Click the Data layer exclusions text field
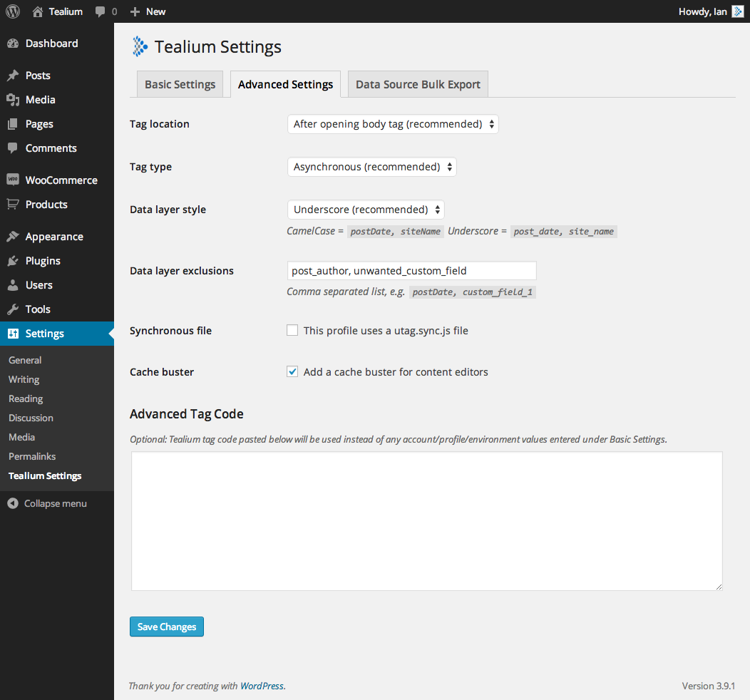 [411, 271]
